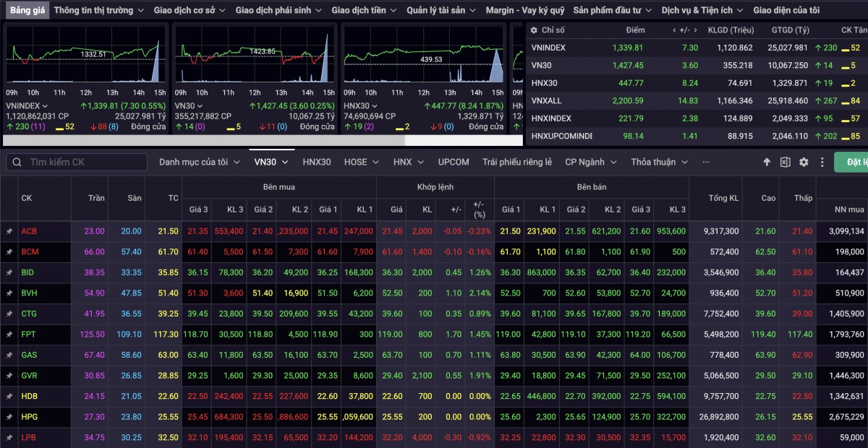The width and height of the screenshot is (868, 448).
Task: Click the right arrow beside +/- column
Action: pyautogui.click(x=697, y=30)
